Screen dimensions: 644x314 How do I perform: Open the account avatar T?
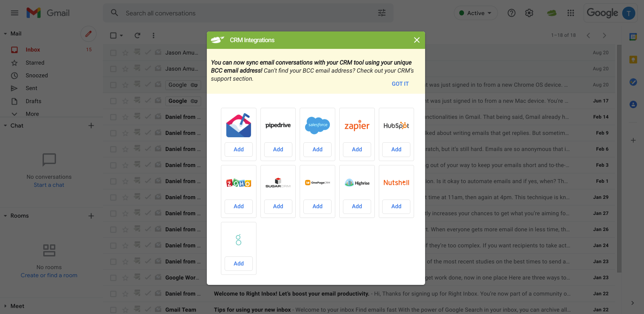coord(629,13)
